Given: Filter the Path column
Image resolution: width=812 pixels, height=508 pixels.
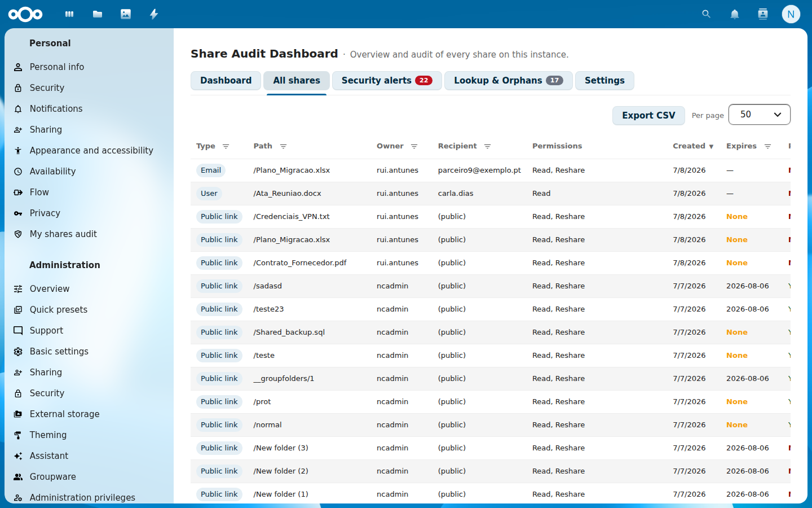Looking at the screenshot, I should (283, 146).
